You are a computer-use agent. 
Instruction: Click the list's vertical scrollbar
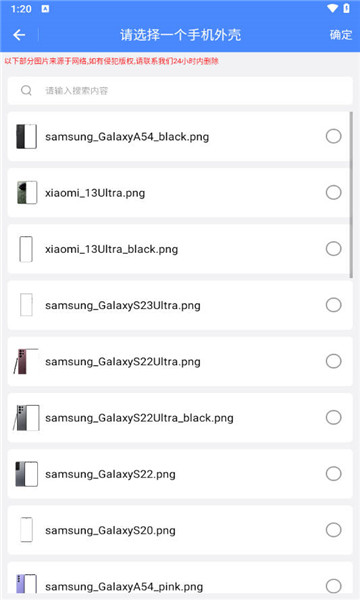(x=351, y=194)
